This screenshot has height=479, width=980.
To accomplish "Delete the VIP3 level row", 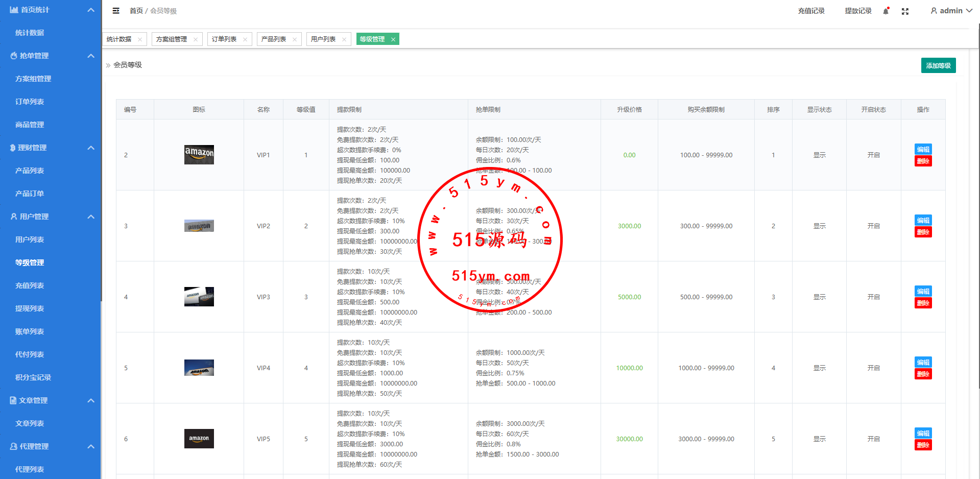I will tap(923, 303).
